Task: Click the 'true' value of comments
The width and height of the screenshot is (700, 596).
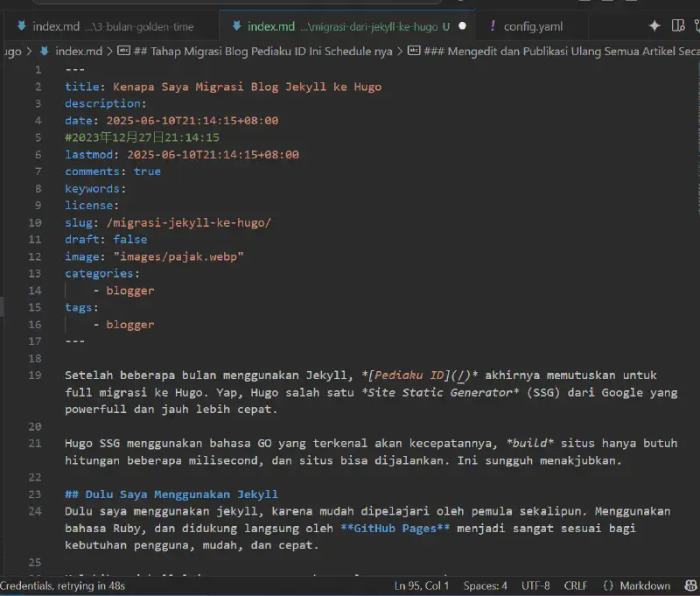Action: [x=147, y=172]
